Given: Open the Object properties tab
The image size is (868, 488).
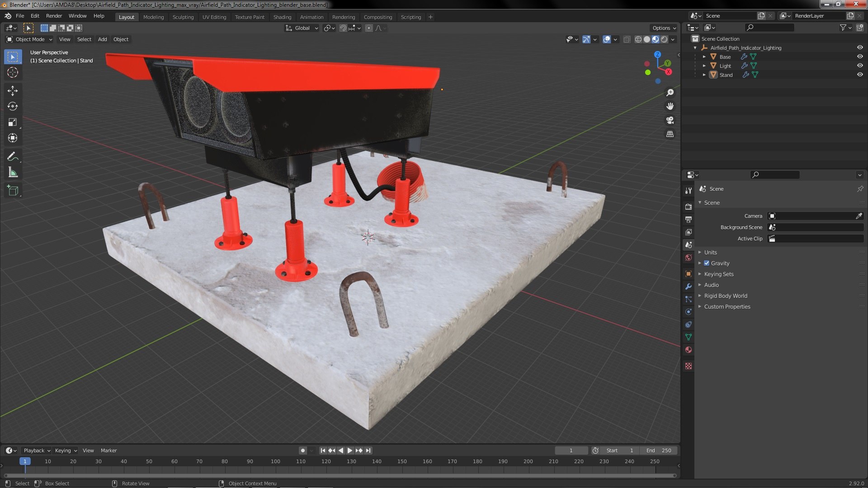Looking at the screenshot, I should tap(689, 274).
